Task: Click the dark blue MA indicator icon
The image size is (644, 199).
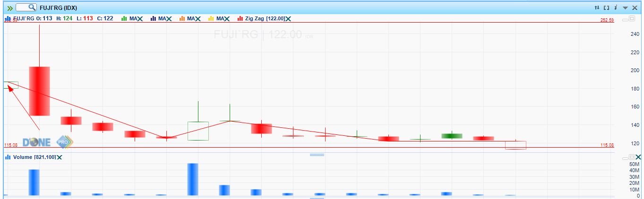Action: (x=154, y=18)
